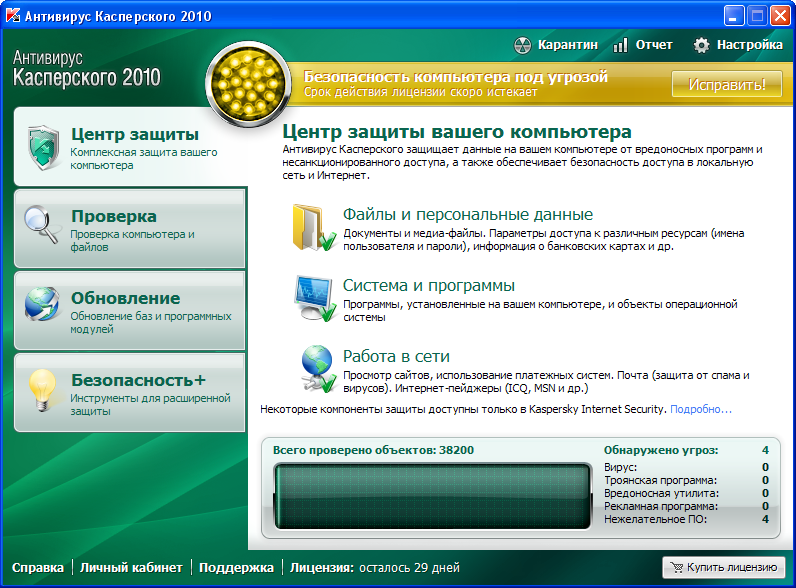Click the Отчет bar chart icon
The image size is (796, 588).
(x=620, y=45)
